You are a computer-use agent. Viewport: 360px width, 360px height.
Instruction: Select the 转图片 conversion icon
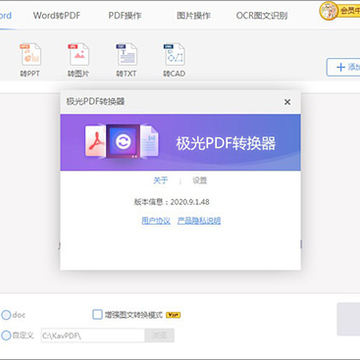pyautogui.click(x=79, y=60)
